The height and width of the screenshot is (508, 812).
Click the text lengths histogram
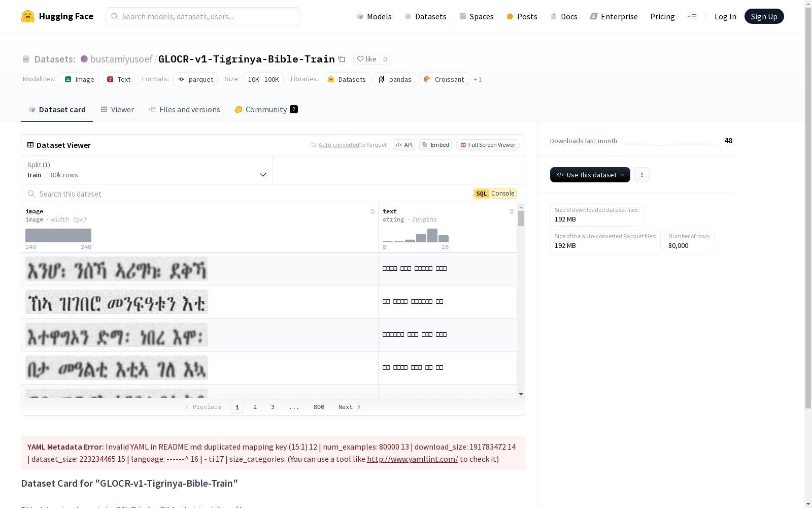coord(416,235)
